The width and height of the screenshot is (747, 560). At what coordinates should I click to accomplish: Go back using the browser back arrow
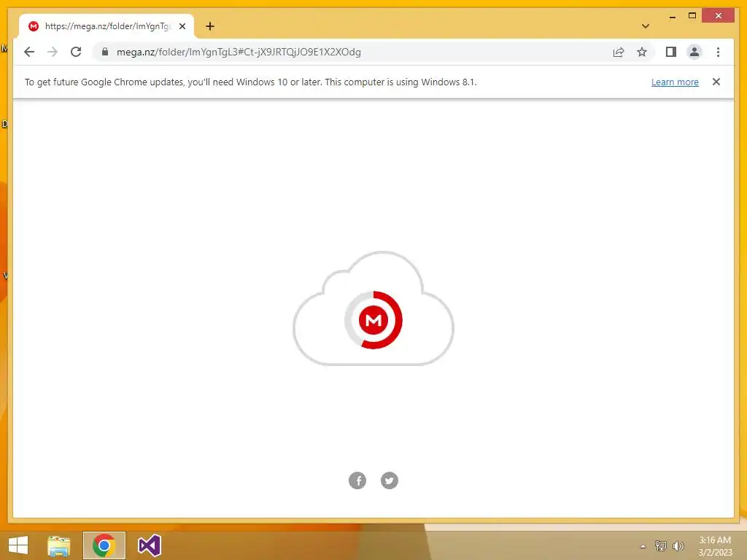29,52
